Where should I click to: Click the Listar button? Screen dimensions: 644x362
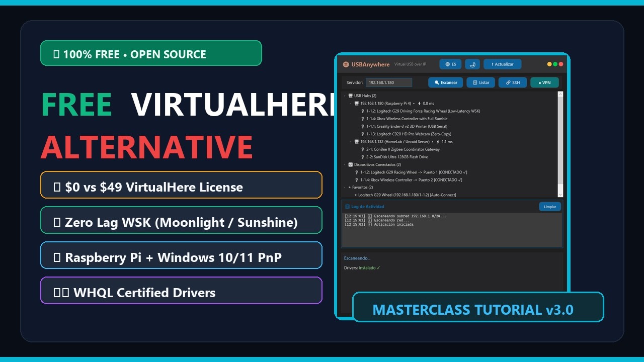(x=481, y=82)
